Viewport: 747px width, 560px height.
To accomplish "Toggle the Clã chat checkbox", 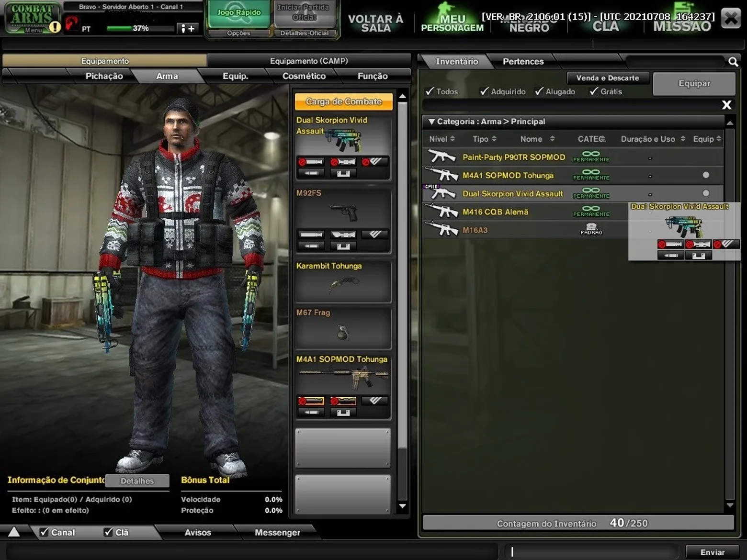I will (x=109, y=532).
